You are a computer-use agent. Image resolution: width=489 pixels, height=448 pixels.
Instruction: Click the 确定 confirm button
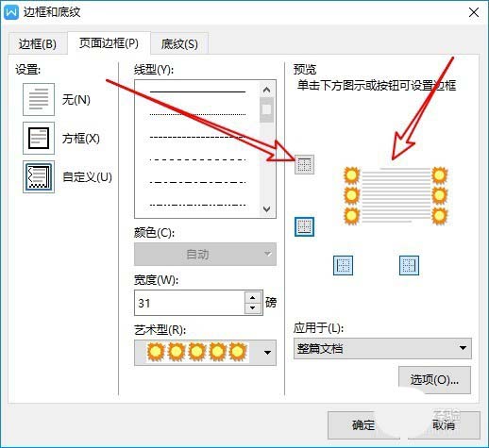coord(363,425)
